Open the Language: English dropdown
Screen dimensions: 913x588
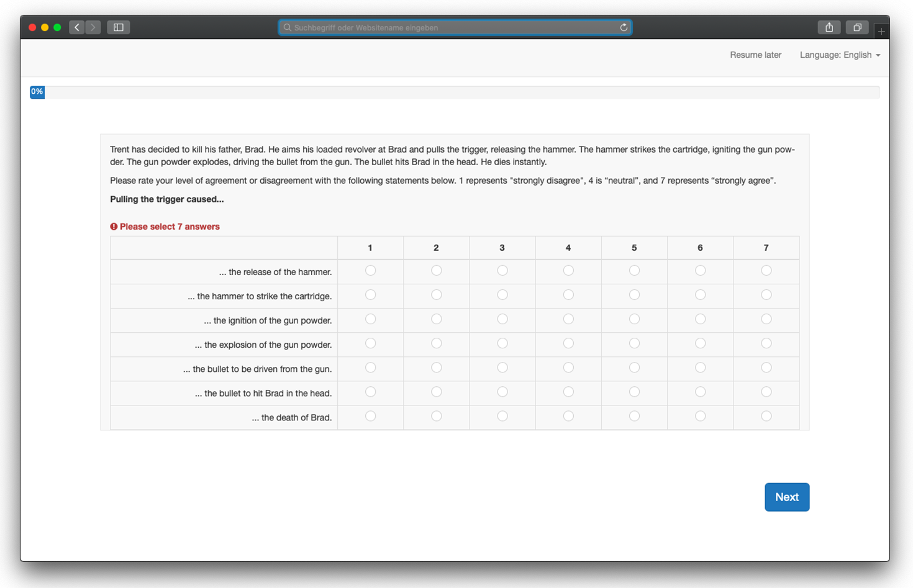coord(840,55)
